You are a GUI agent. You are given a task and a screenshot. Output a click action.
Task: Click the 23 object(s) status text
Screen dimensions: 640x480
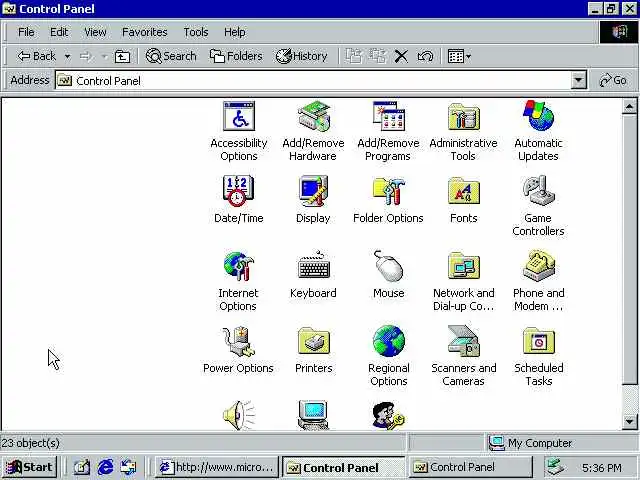[x=31, y=443]
